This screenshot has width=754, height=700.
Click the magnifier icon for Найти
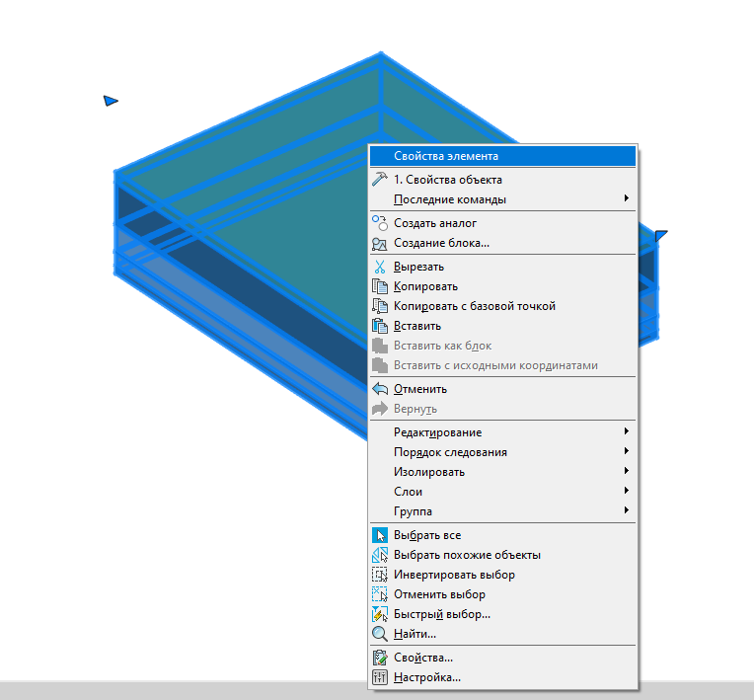click(x=380, y=634)
